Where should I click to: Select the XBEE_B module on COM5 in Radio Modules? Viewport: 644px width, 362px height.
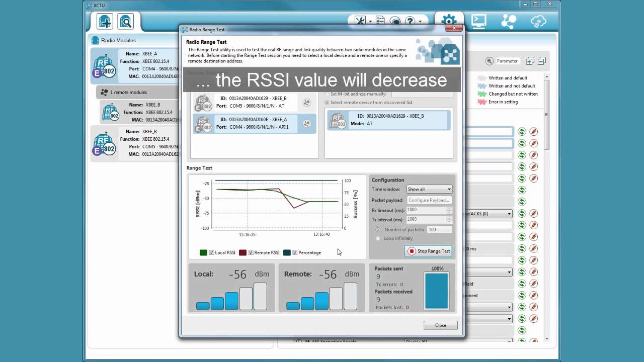(135, 143)
